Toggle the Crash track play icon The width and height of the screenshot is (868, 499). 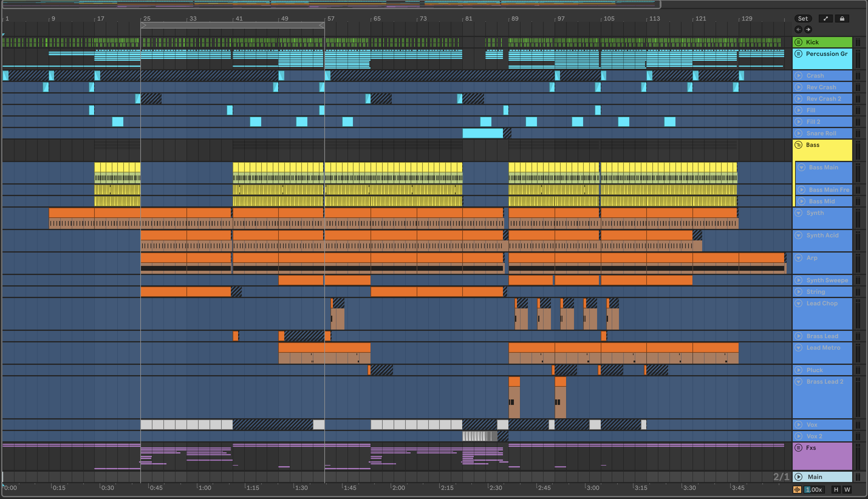point(798,76)
